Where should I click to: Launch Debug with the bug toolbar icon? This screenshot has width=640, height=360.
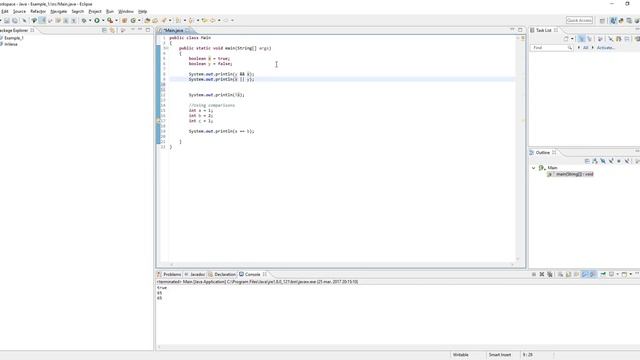coord(84,20)
